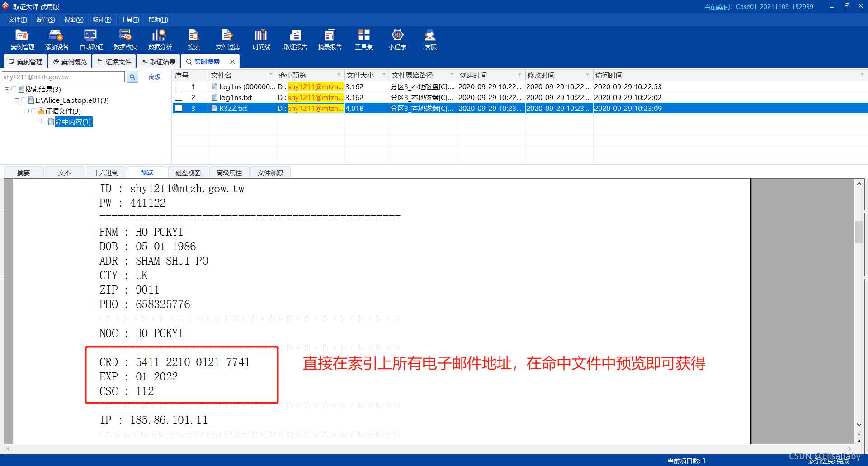Image resolution: width=868 pixels, height=466 pixels.
Task: Open the 工具集 toolbar icon
Action: tap(363, 40)
